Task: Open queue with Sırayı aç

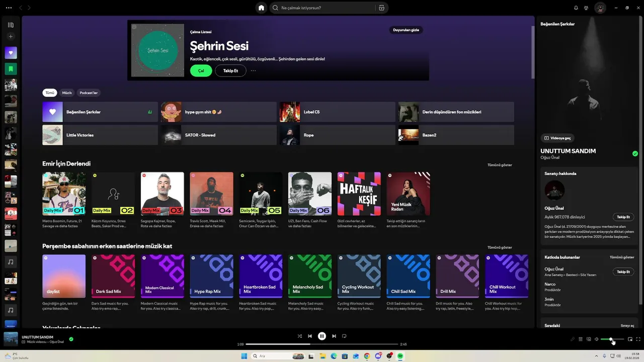Action: [627, 326]
